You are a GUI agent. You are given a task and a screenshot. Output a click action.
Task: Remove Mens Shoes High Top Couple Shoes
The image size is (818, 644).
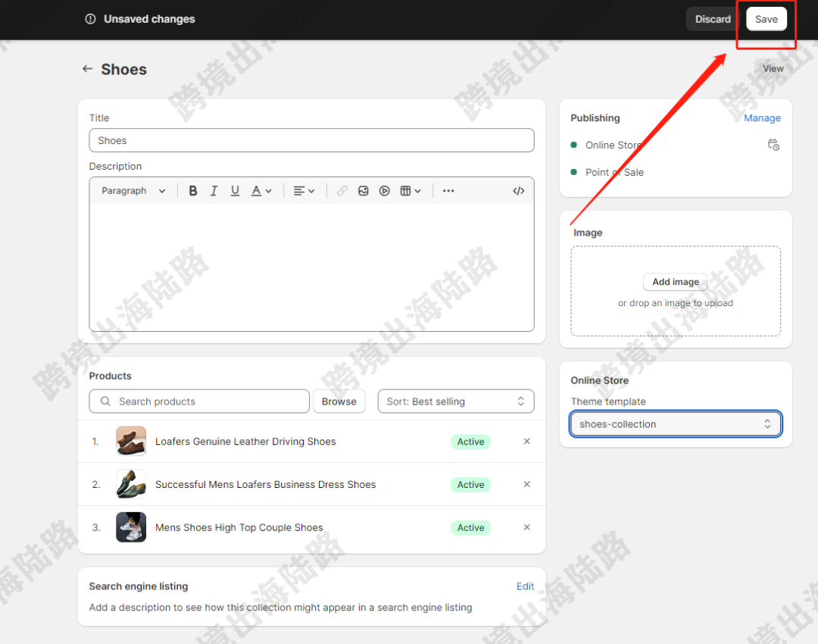[527, 527]
